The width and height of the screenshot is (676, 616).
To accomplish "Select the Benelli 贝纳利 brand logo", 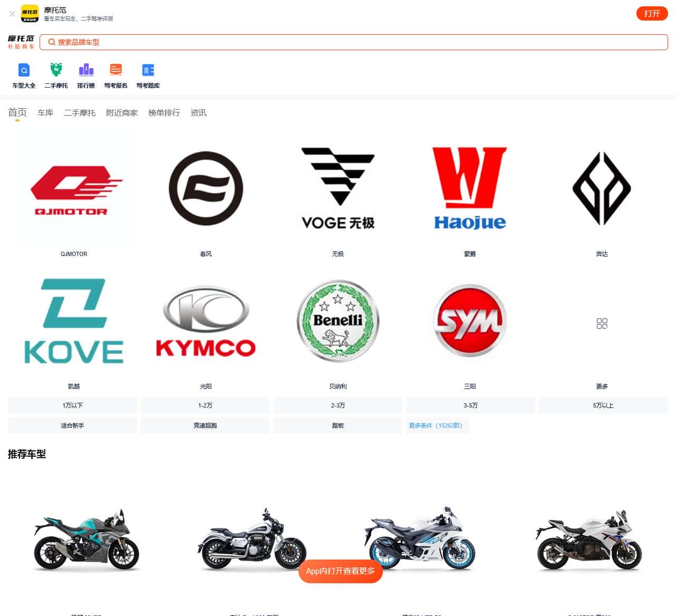I will [x=338, y=321].
